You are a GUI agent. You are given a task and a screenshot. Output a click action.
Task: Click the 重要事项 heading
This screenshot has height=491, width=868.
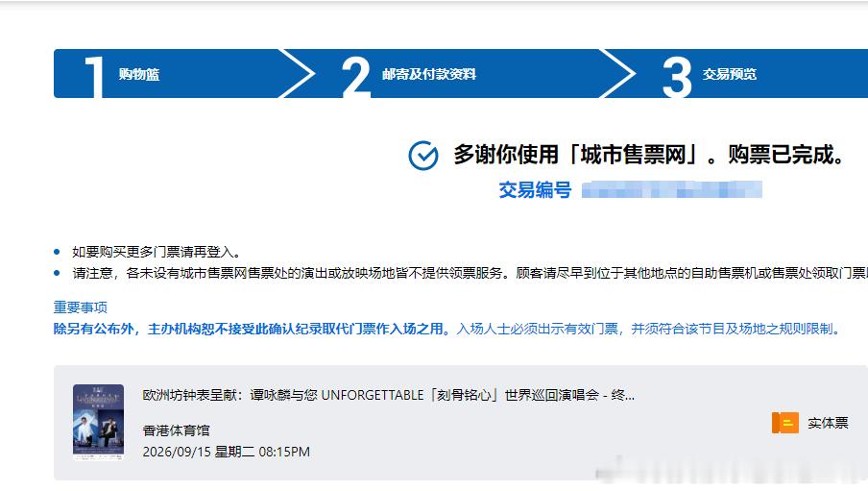tap(81, 307)
